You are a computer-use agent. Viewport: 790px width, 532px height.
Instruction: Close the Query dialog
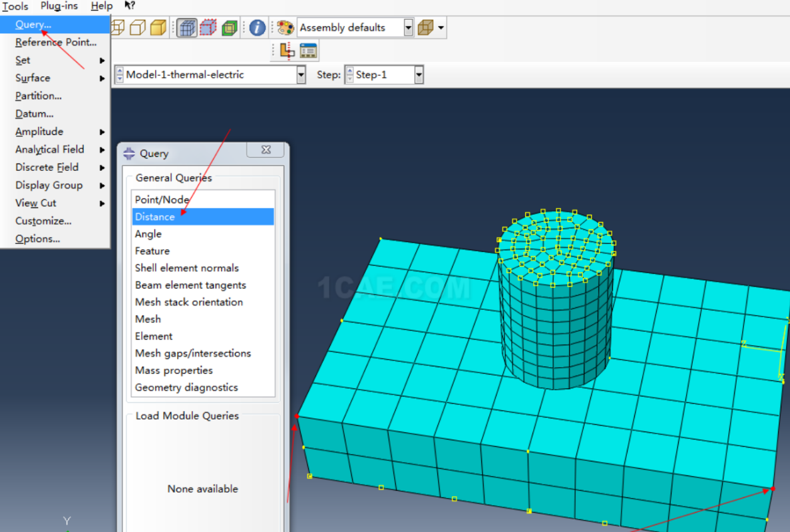(x=266, y=150)
